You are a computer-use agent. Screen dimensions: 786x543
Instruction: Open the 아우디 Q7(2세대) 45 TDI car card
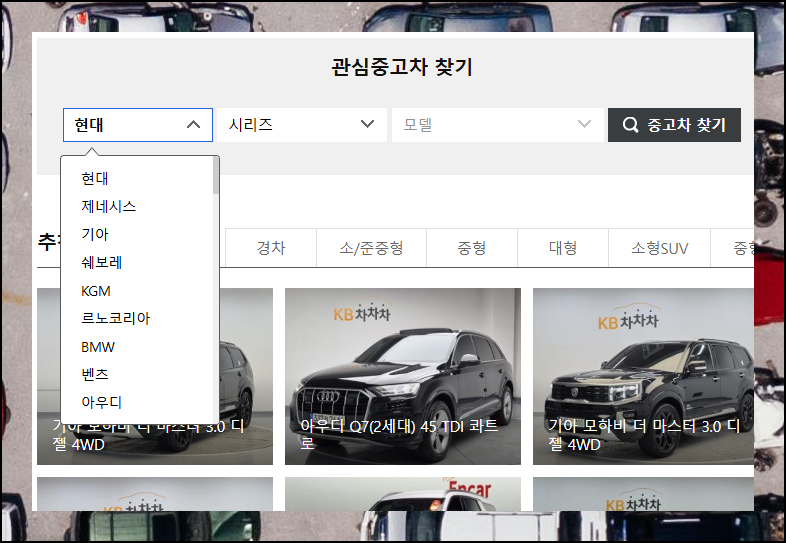pyautogui.click(x=403, y=377)
